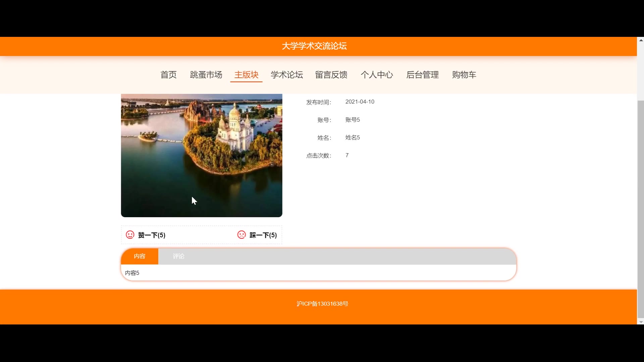Switch to the 评论 comments tab

(x=178, y=256)
